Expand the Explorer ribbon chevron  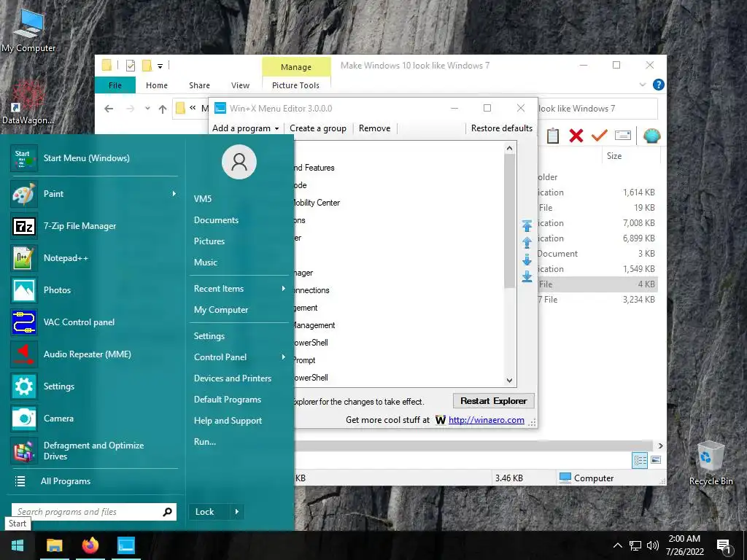click(x=642, y=85)
